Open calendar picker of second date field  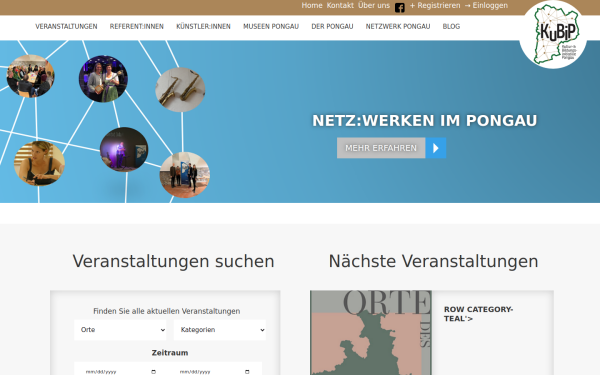(247, 372)
